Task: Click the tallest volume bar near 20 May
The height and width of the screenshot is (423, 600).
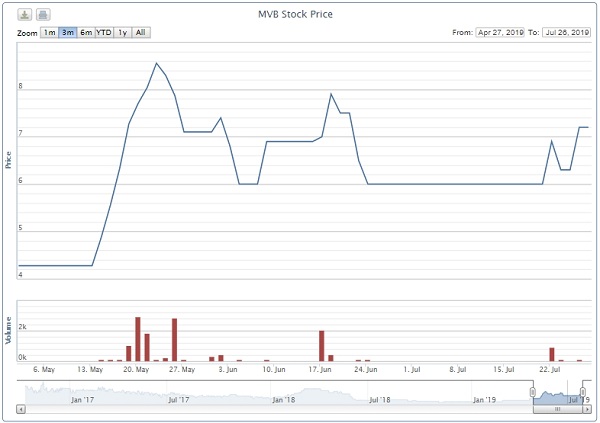Action: (x=137, y=339)
